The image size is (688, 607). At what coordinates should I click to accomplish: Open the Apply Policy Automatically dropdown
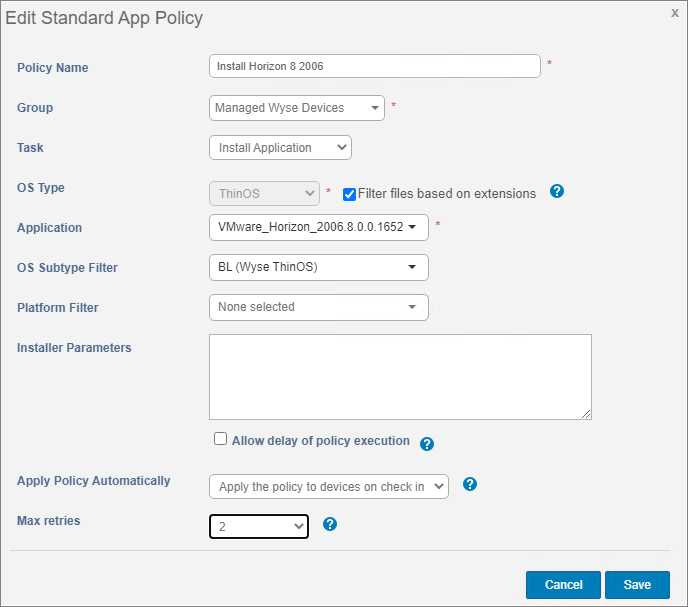[x=328, y=487]
